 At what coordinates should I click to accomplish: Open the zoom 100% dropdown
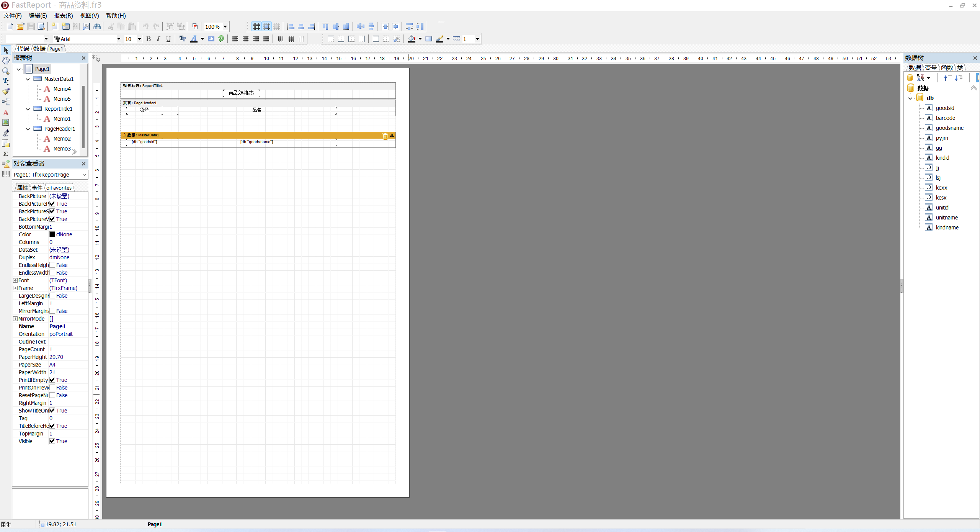click(225, 26)
